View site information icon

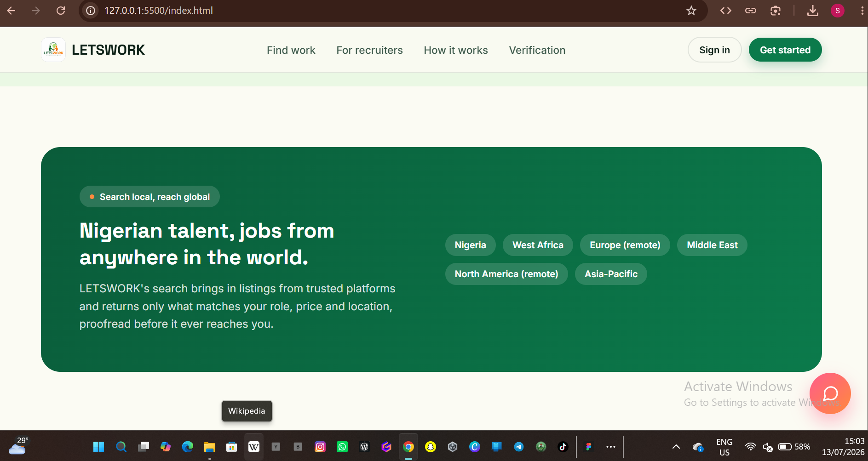(91, 11)
